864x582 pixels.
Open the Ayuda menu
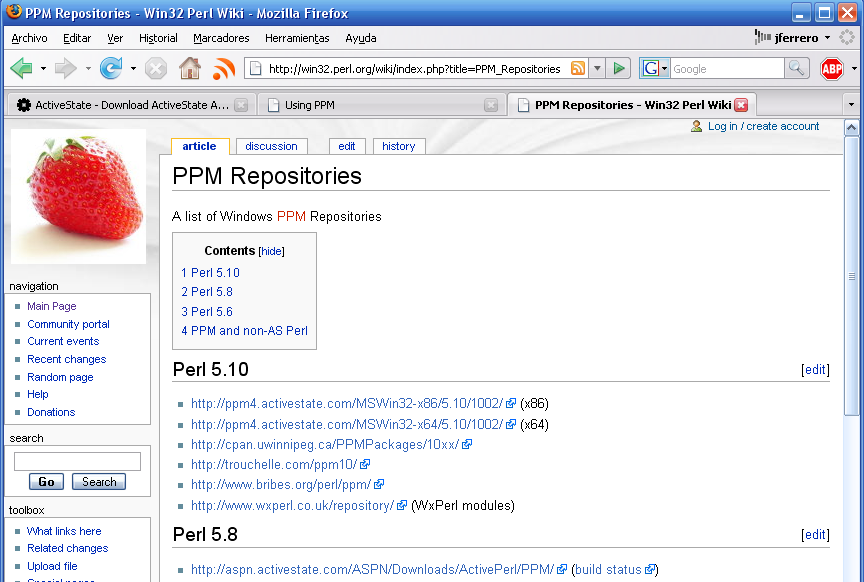[x=360, y=38]
